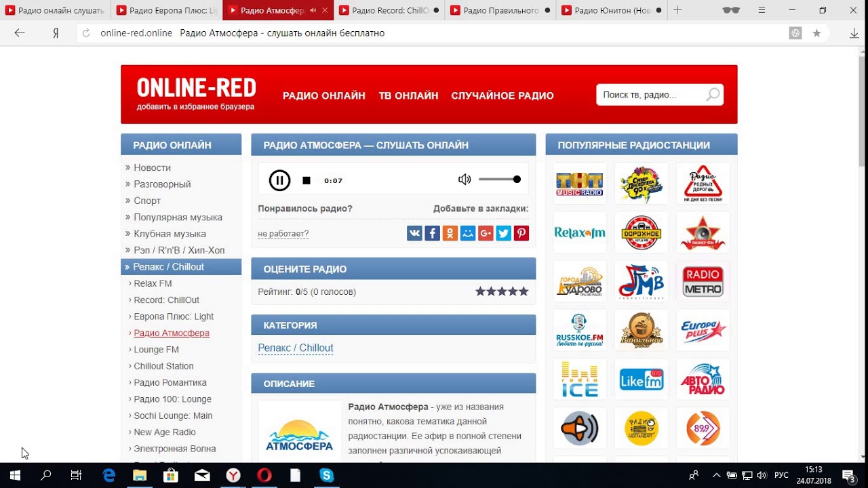Open СЛУЧАЙНОЕ РАДИО menu item
868x488 pixels.
(502, 96)
